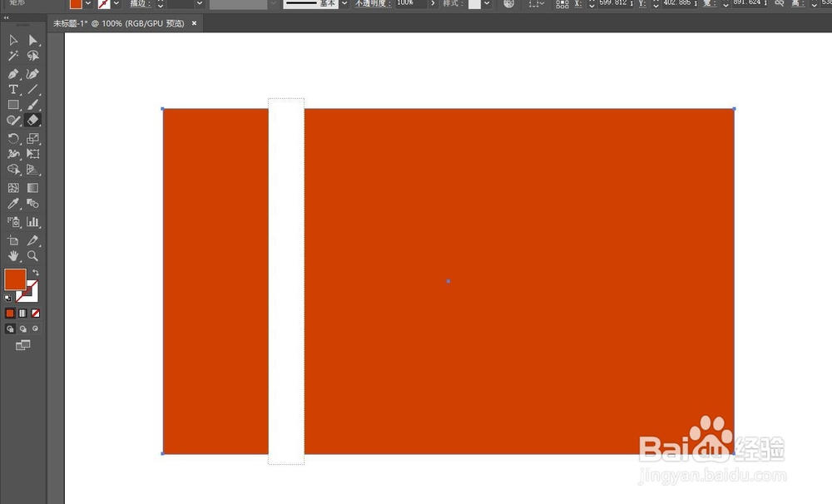Select the Hand tool

[x=13, y=255]
